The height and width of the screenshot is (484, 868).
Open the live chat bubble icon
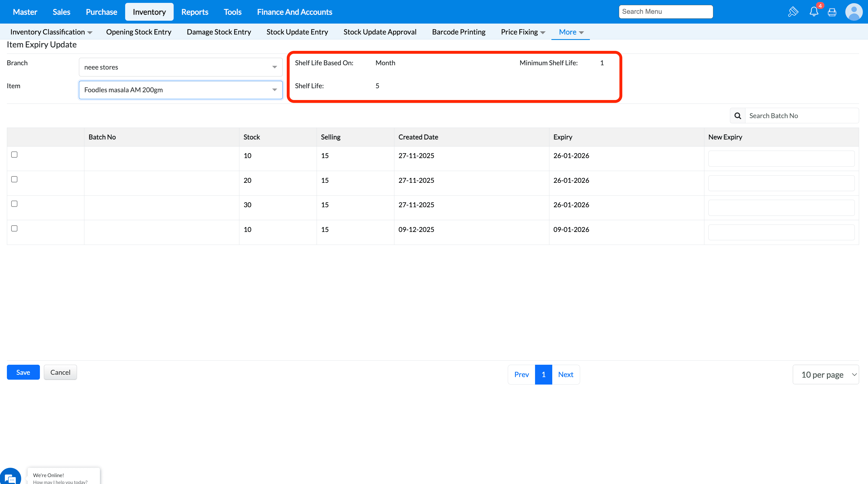[x=10, y=478]
